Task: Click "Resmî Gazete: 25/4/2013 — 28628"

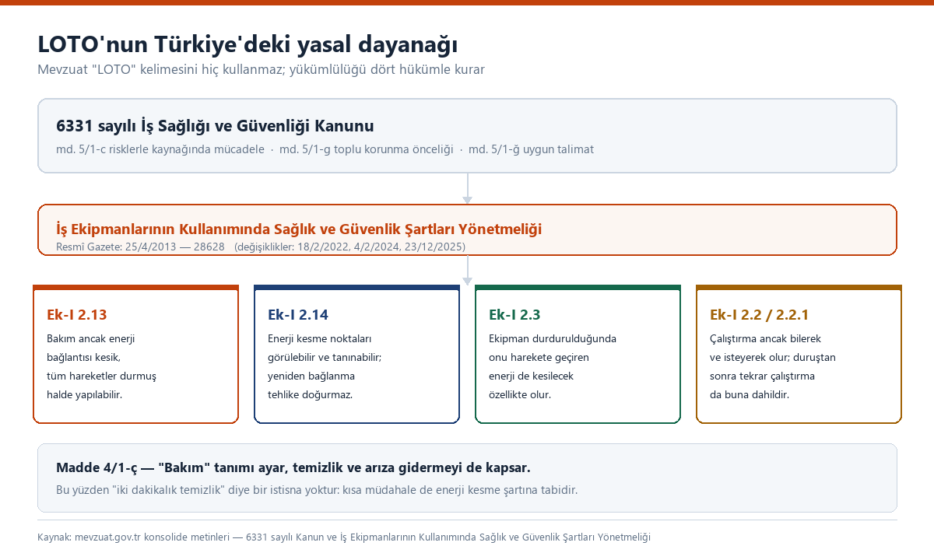Action: pyautogui.click(x=140, y=247)
